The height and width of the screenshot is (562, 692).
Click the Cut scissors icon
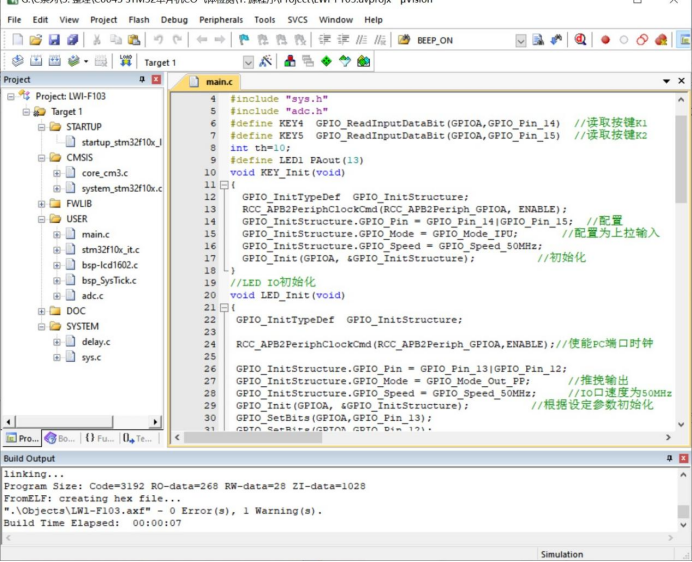pos(97,40)
